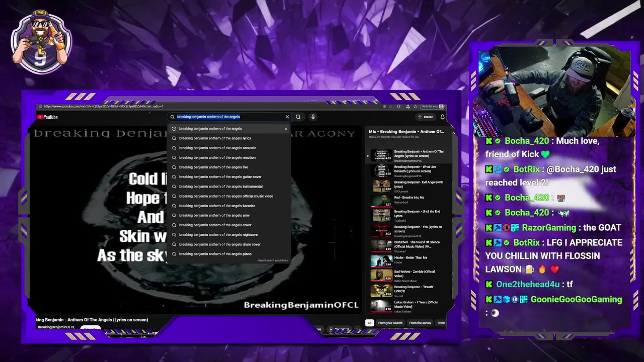This screenshot has width=644, height=362.
Task: Click the browser address bar URL
Action: click(x=103, y=107)
